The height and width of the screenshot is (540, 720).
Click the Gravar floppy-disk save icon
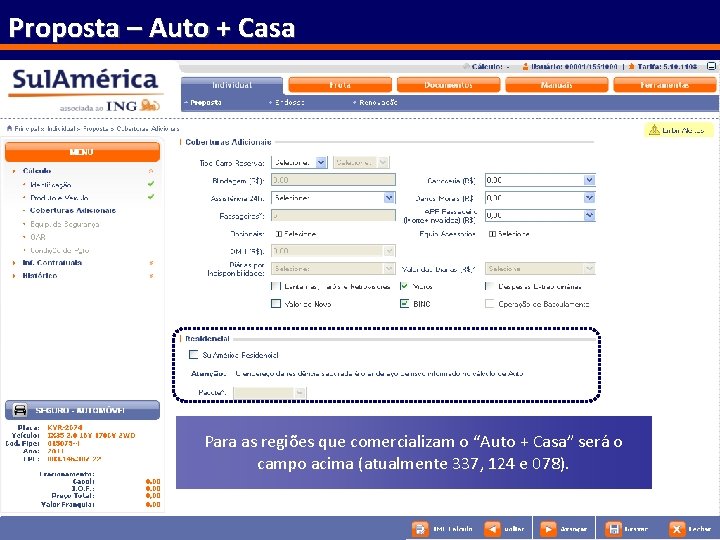tap(613, 529)
